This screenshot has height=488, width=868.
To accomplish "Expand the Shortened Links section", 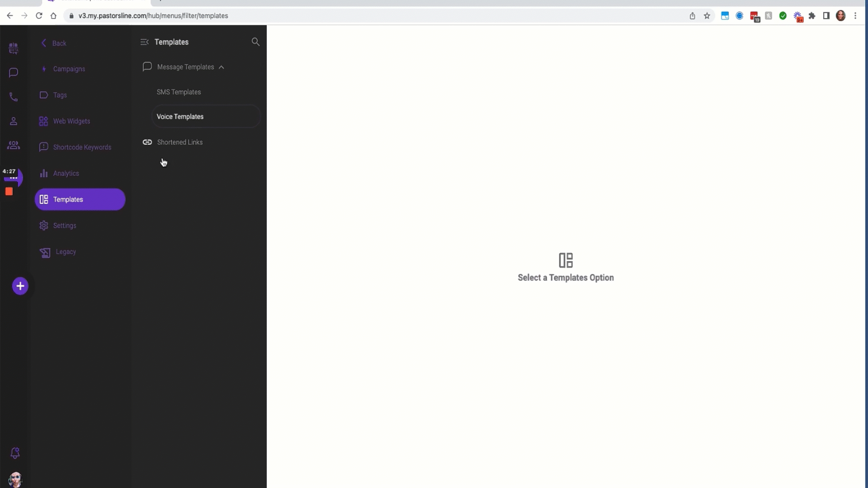I will 179,142.
